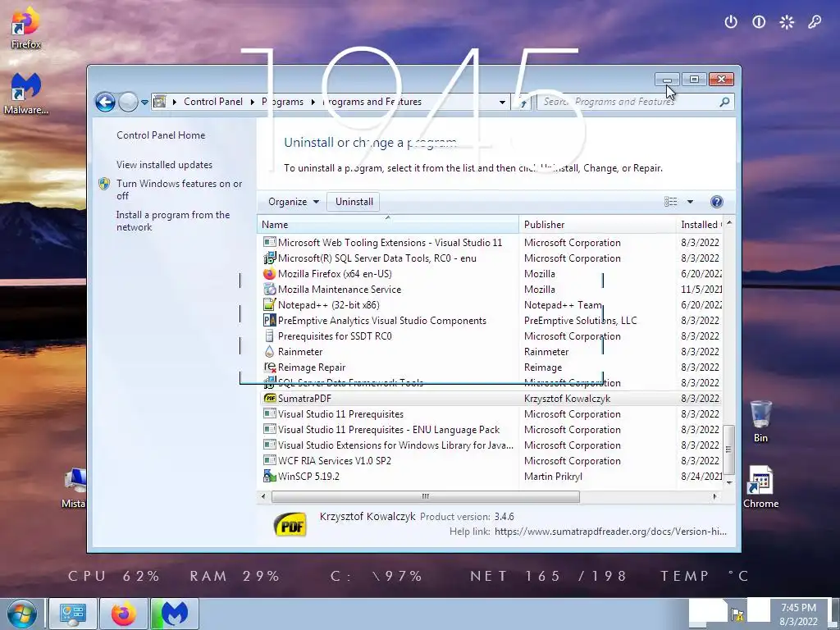Viewport: 840px width, 630px height.
Task: Click the horizontal scrollbar thumb
Action: (x=426, y=496)
